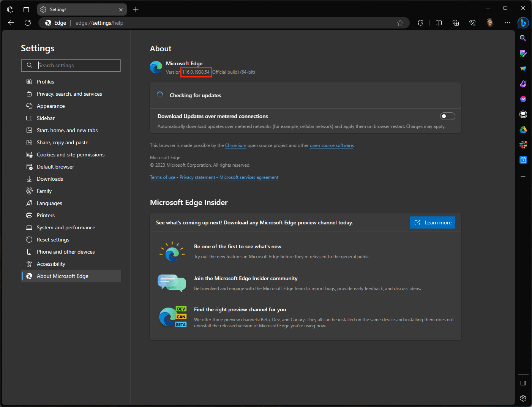Image resolution: width=532 pixels, height=407 pixels.
Task: Click the Extensions puzzle icon in toolbar
Action: [420, 23]
